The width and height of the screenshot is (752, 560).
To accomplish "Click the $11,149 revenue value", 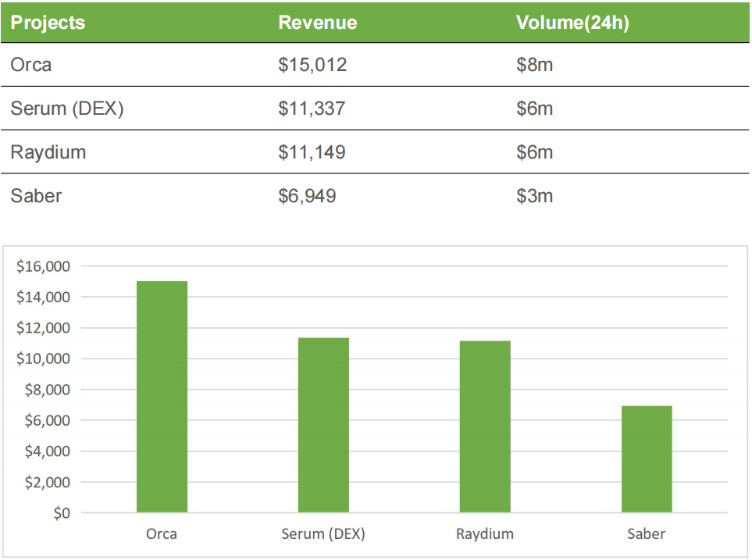I will (x=312, y=152).
